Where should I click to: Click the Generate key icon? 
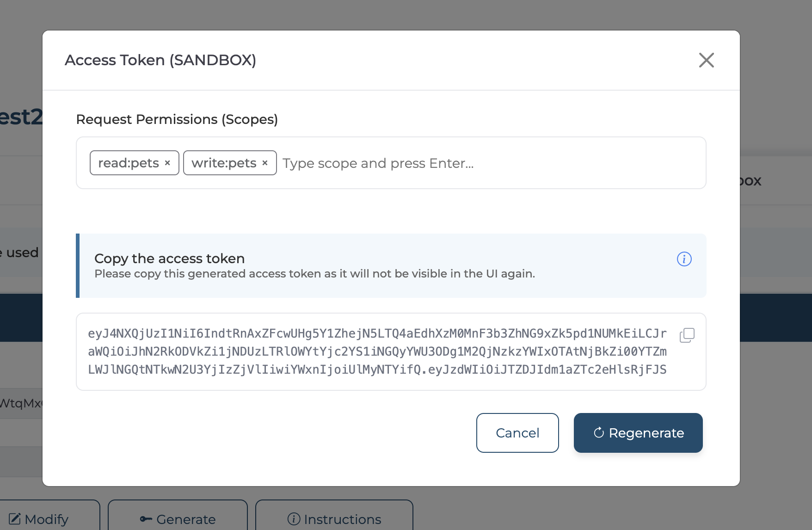146,519
